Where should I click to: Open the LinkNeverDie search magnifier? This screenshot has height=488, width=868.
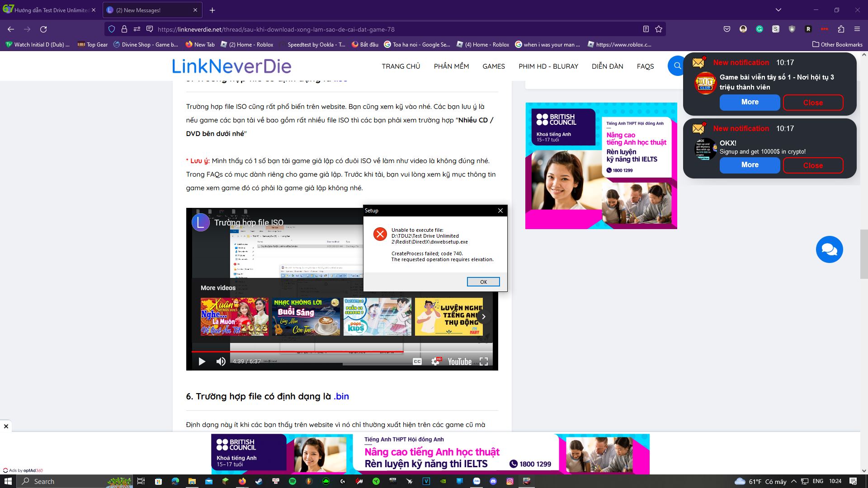(676, 66)
